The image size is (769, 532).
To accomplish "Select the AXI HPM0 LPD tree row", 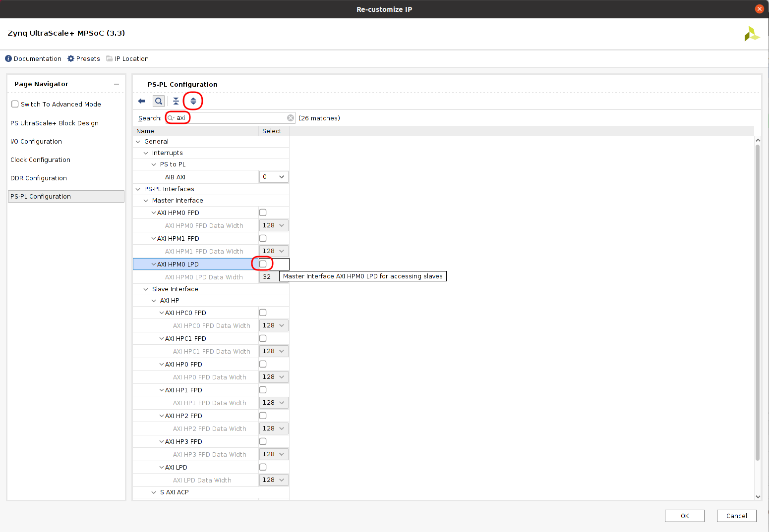I will point(196,264).
